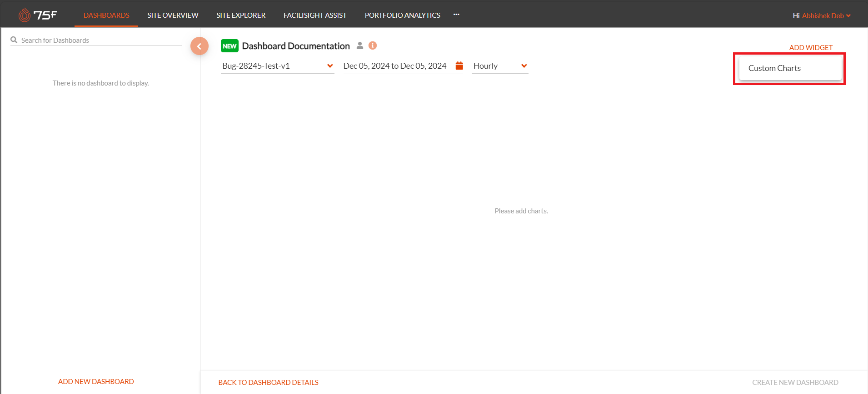The width and height of the screenshot is (868, 394).
Task: Choose Custom Charts from the widget menu
Action: pyautogui.click(x=774, y=68)
